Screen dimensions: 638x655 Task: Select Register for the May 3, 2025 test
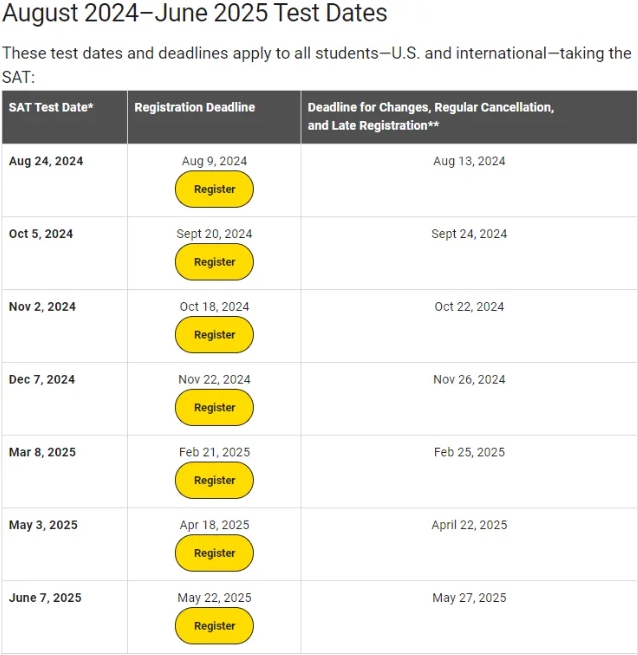click(x=214, y=553)
